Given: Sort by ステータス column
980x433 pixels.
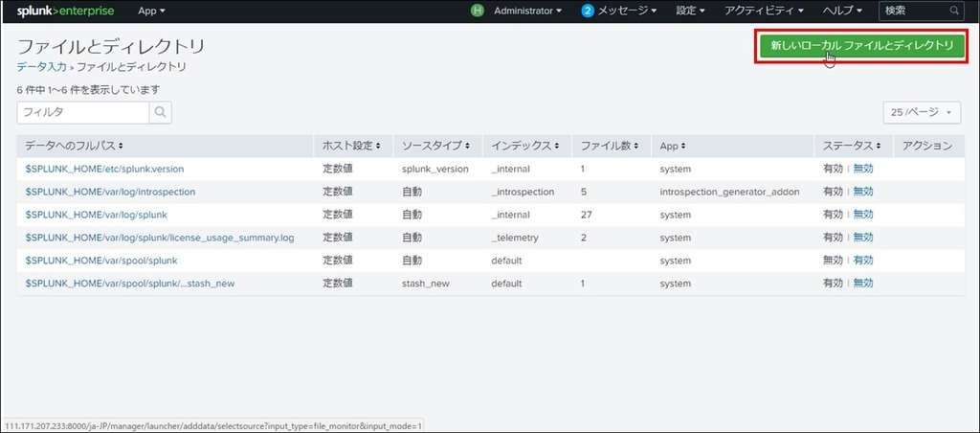Looking at the screenshot, I should tap(852, 146).
